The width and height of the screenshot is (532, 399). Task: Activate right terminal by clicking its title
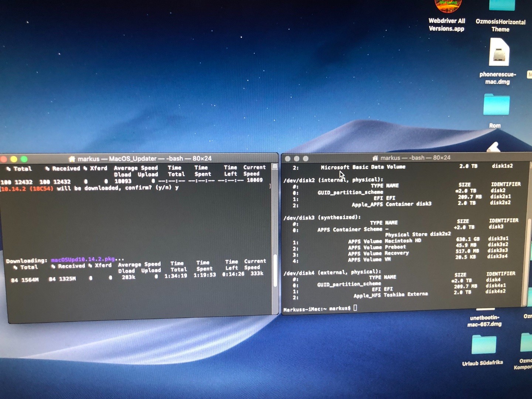pos(415,158)
